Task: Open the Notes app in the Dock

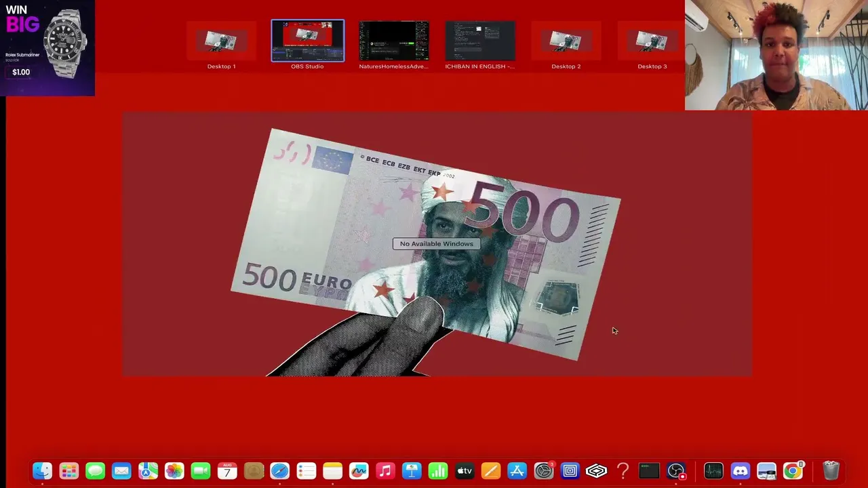Action: [332, 471]
